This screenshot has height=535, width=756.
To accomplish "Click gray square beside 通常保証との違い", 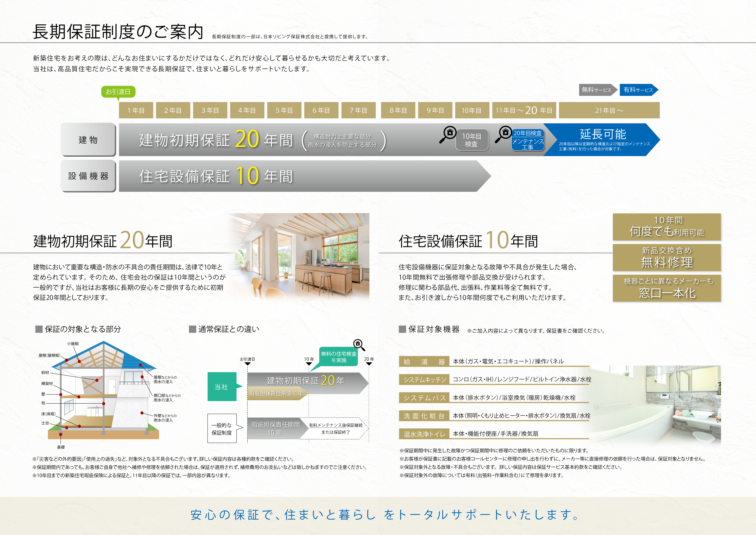I will (192, 329).
